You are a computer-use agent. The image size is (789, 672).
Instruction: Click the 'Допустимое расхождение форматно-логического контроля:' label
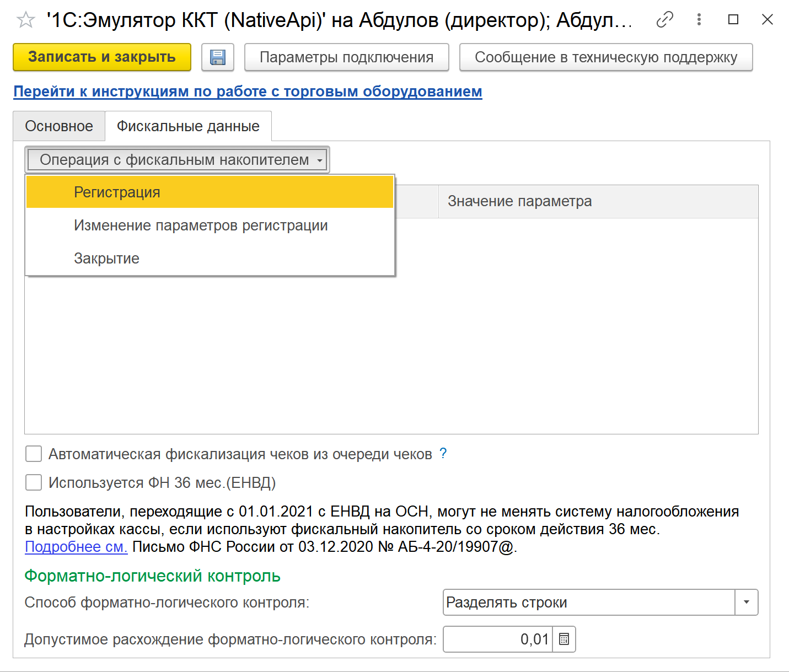click(230, 639)
